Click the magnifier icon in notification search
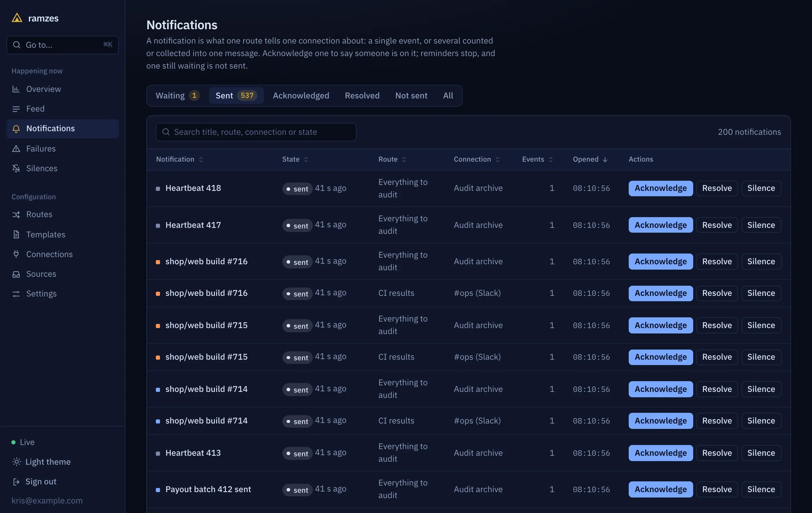The image size is (812, 513). coord(166,132)
